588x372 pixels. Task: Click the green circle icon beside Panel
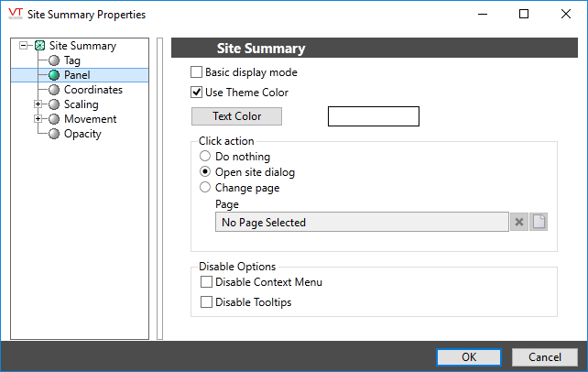coord(54,75)
